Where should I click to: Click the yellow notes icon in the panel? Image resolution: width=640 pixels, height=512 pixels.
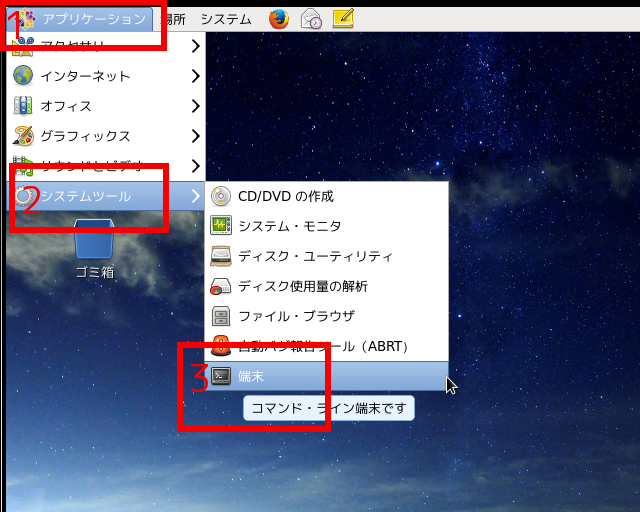[x=342, y=18]
